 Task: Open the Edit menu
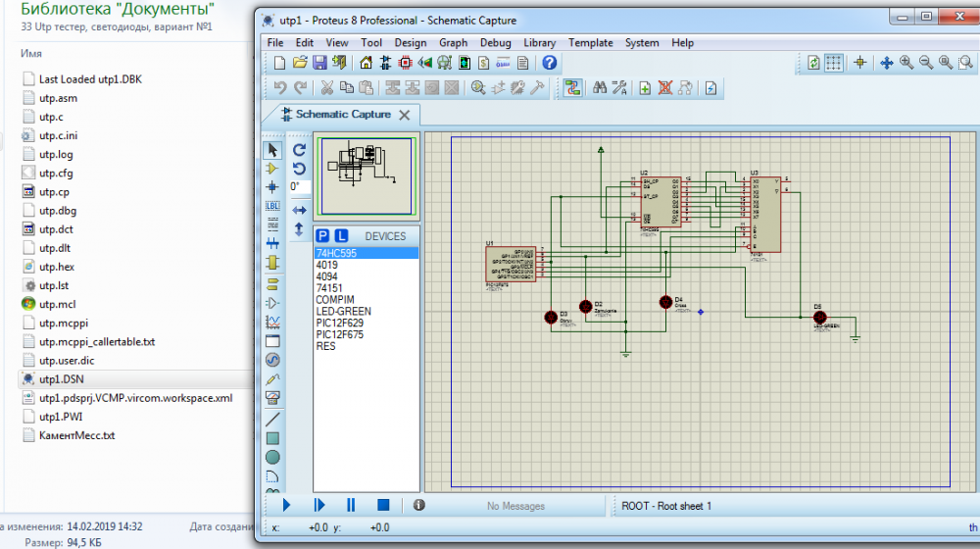pos(305,42)
